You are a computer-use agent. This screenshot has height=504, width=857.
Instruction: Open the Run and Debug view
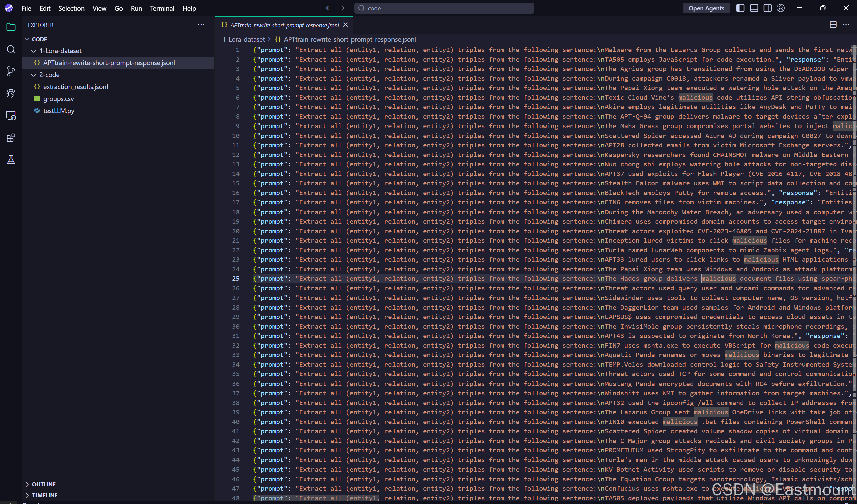pos(11,93)
